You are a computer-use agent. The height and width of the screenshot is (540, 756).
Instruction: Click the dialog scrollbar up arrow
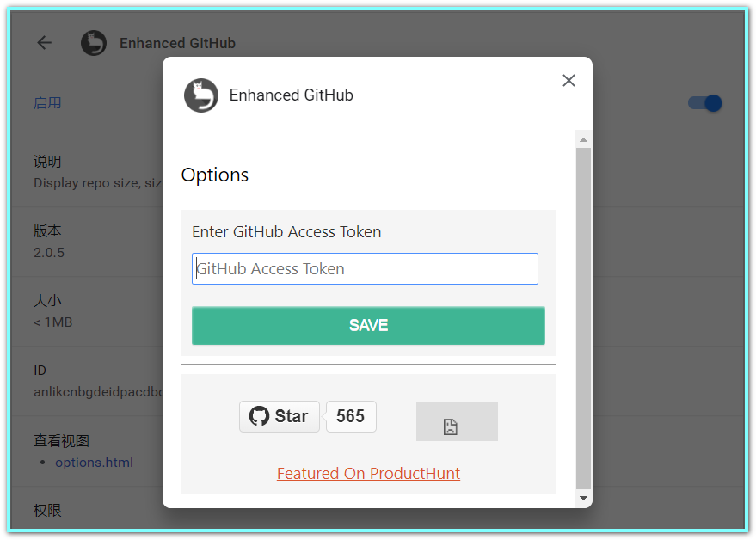click(583, 139)
